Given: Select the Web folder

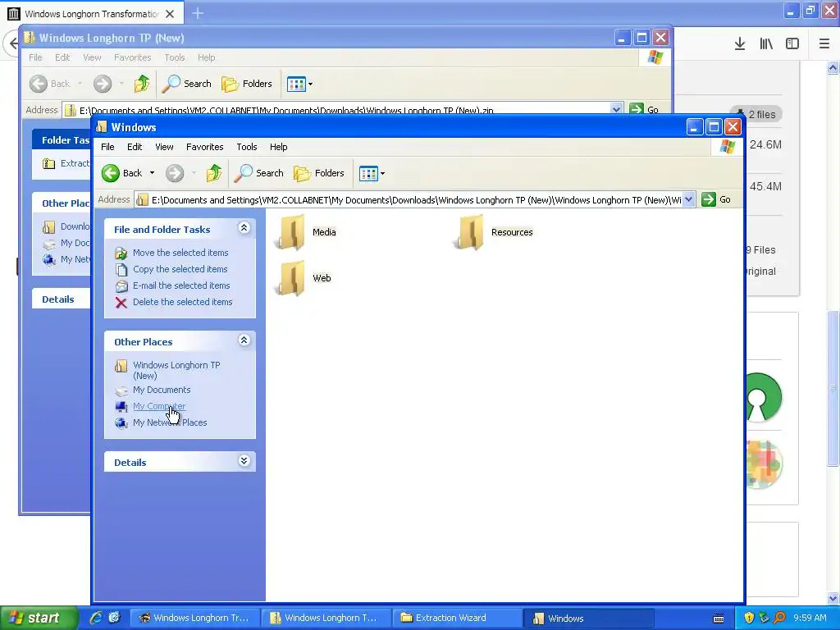Looking at the screenshot, I should pyautogui.click(x=304, y=278).
